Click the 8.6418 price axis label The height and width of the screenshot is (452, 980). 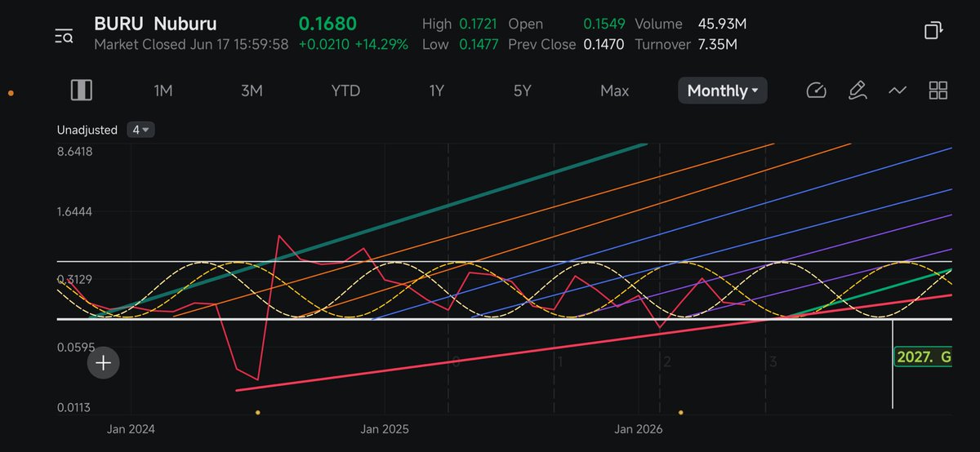(x=74, y=151)
